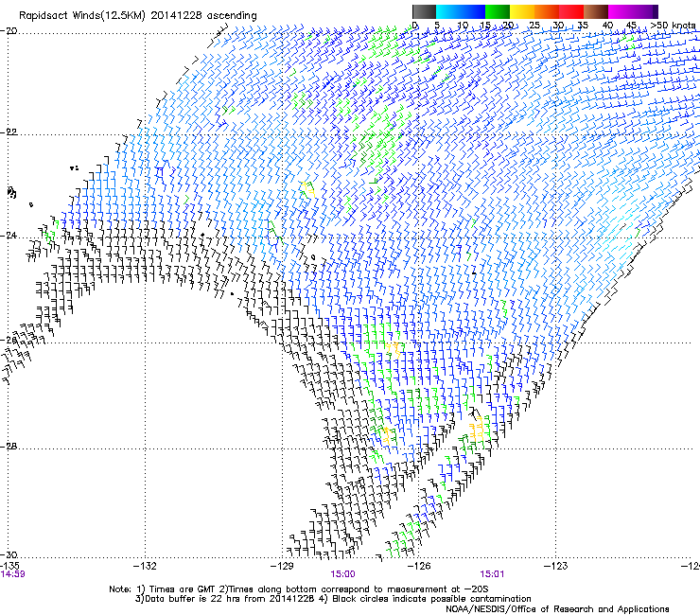
Task: Click the 'Data buffer is 22 hrs' note
Action: [x=333, y=599]
